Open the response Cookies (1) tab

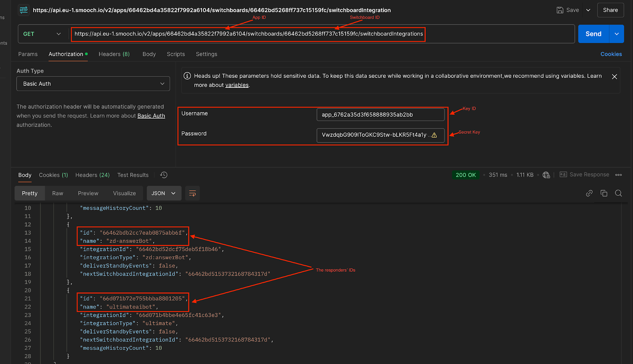pos(53,175)
